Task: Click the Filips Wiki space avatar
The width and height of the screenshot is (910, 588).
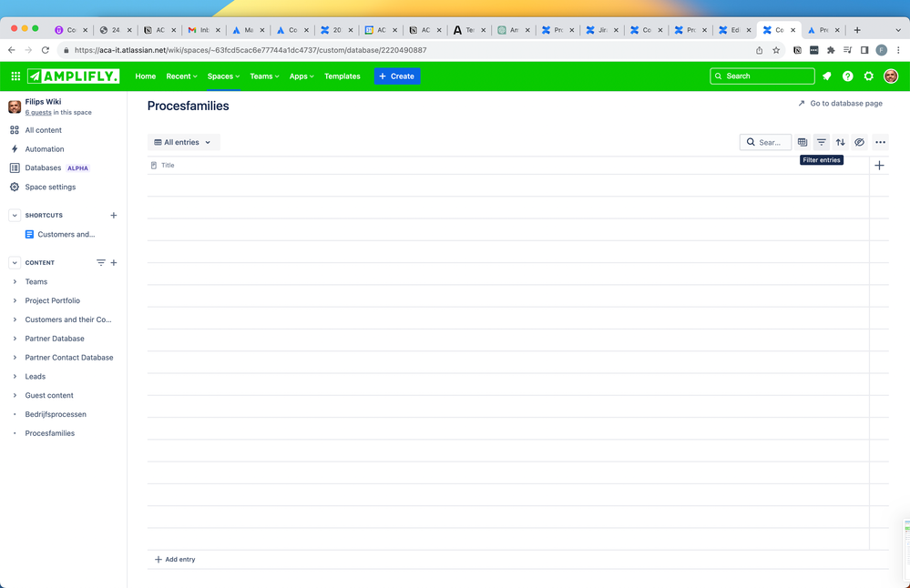Action: [x=15, y=106]
